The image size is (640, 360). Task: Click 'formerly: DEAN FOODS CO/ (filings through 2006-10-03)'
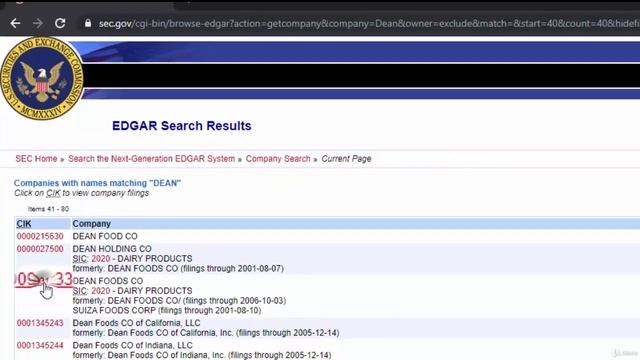[179, 301]
